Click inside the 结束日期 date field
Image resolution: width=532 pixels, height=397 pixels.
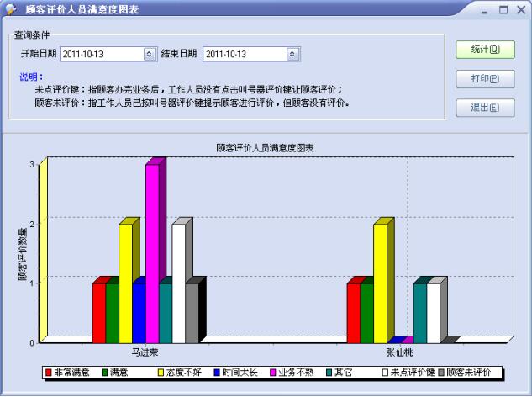point(244,54)
